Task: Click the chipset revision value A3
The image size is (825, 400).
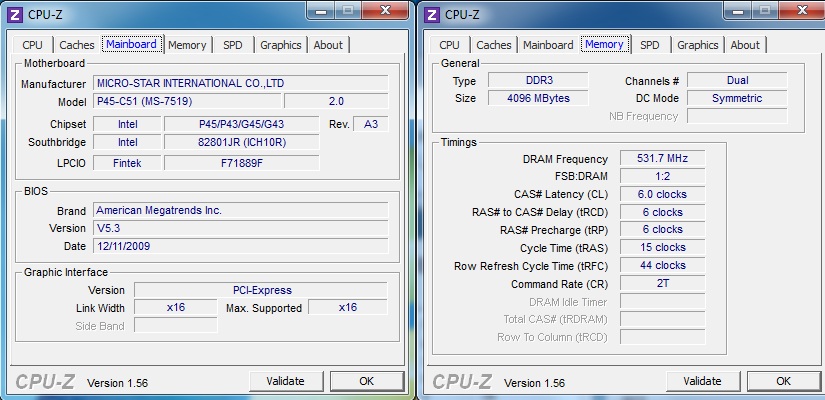Action: coord(371,124)
